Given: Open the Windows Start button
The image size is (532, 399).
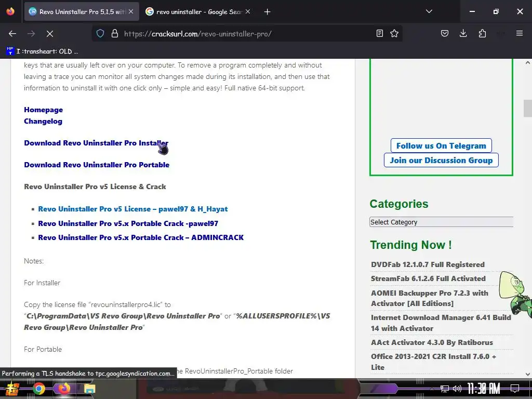Looking at the screenshot, I should click(x=11, y=389).
